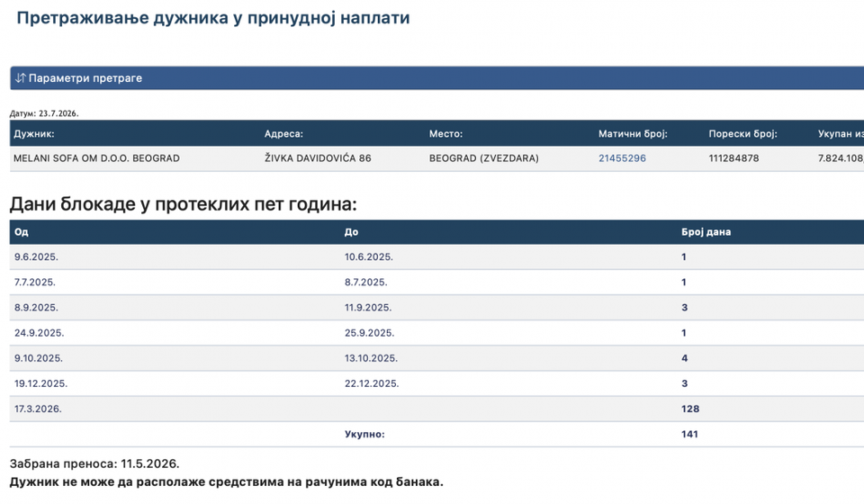Select place BEOGRAD (ZVEZDARA)
The width and height of the screenshot is (864, 504).
point(484,158)
